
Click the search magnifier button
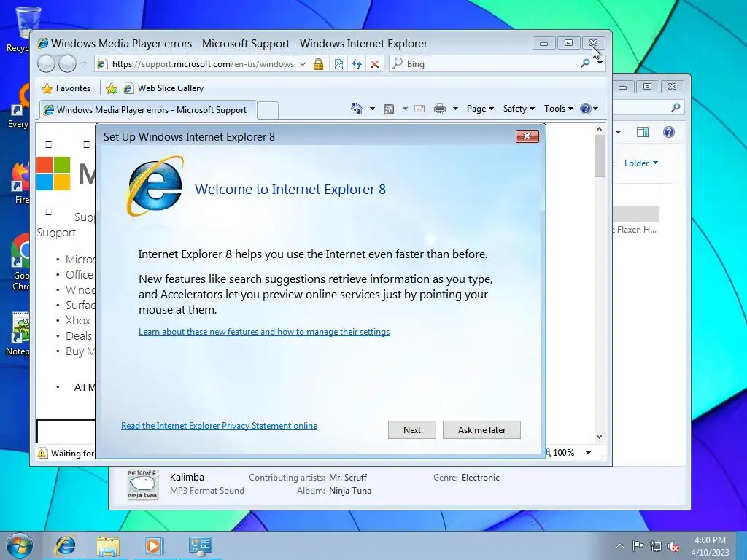(585, 63)
